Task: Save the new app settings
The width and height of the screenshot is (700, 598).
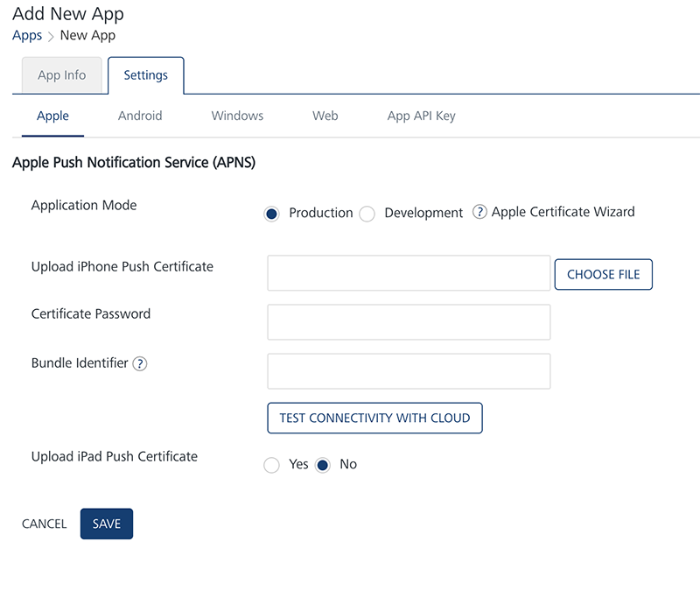Action: pyautogui.click(x=107, y=524)
